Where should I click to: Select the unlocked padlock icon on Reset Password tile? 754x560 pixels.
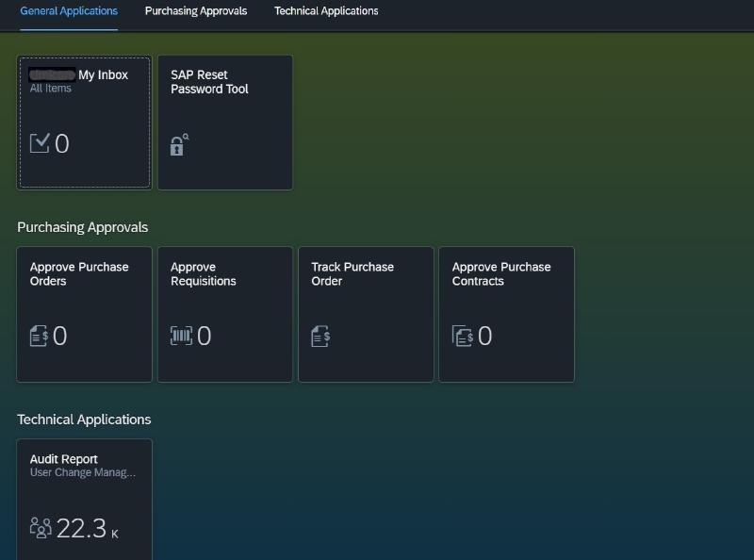(x=178, y=146)
